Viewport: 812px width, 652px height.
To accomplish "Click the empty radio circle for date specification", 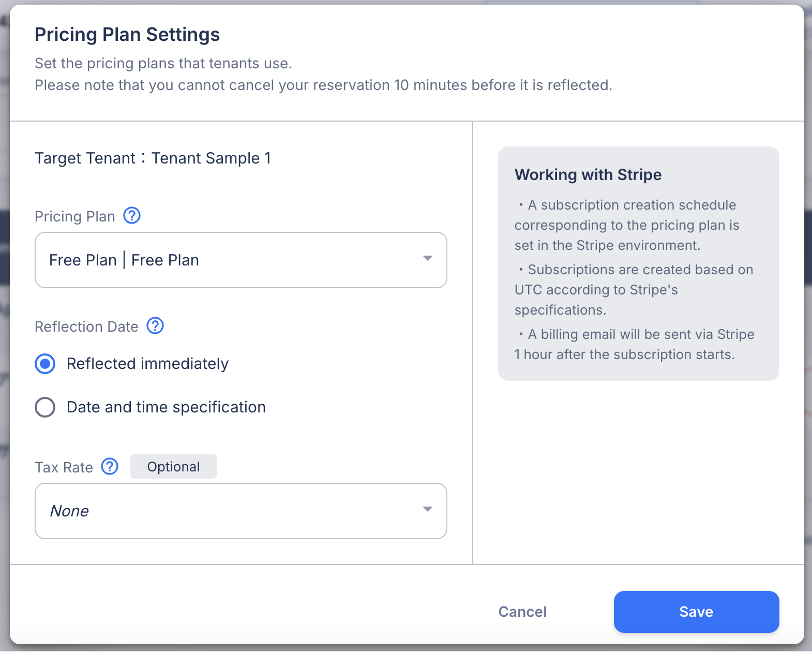I will coord(45,407).
